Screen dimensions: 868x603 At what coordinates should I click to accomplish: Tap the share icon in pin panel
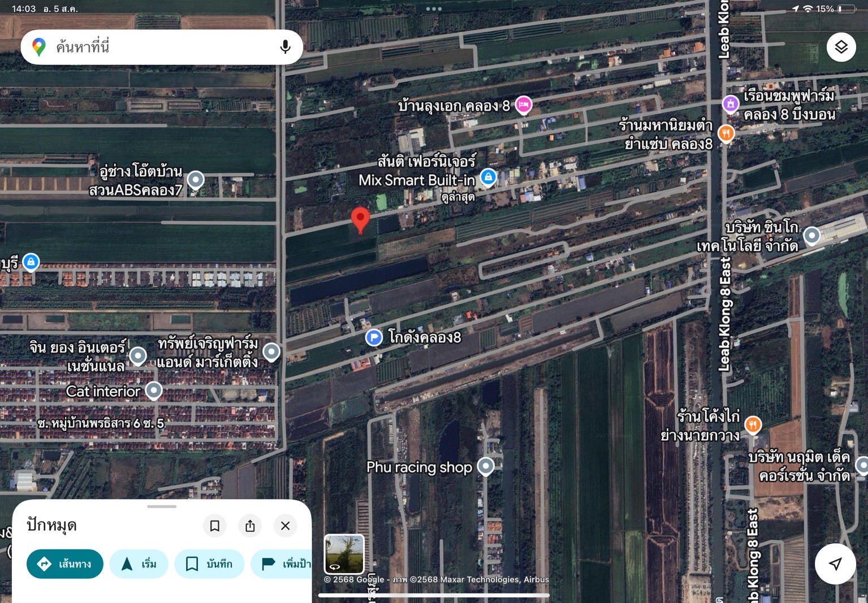pyautogui.click(x=250, y=526)
